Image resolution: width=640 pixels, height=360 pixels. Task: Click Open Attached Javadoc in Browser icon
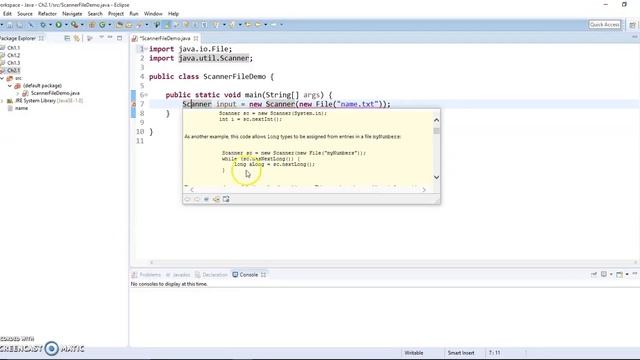point(226,199)
